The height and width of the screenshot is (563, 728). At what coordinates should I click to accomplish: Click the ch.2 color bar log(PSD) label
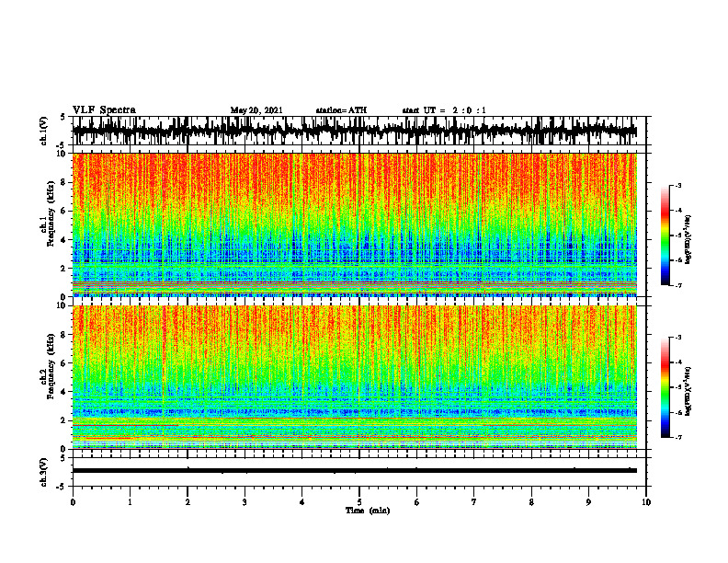pyautogui.click(x=688, y=391)
